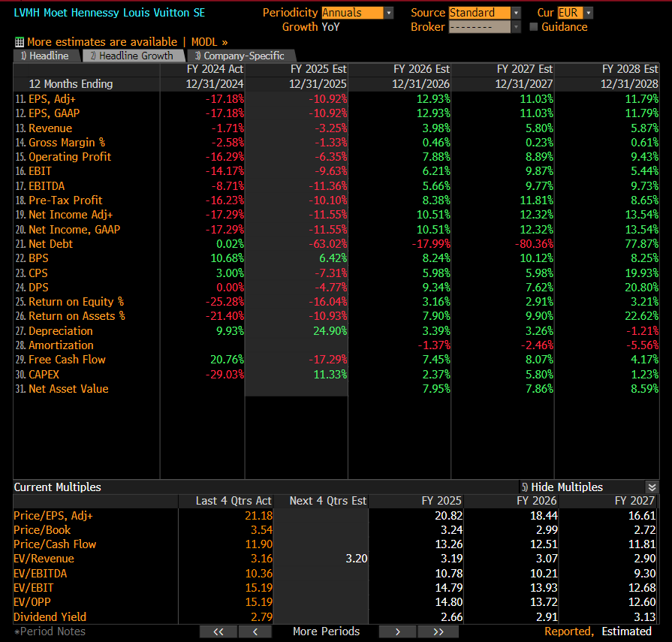Click the Broker input field
672x642 pixels.
click(x=480, y=27)
